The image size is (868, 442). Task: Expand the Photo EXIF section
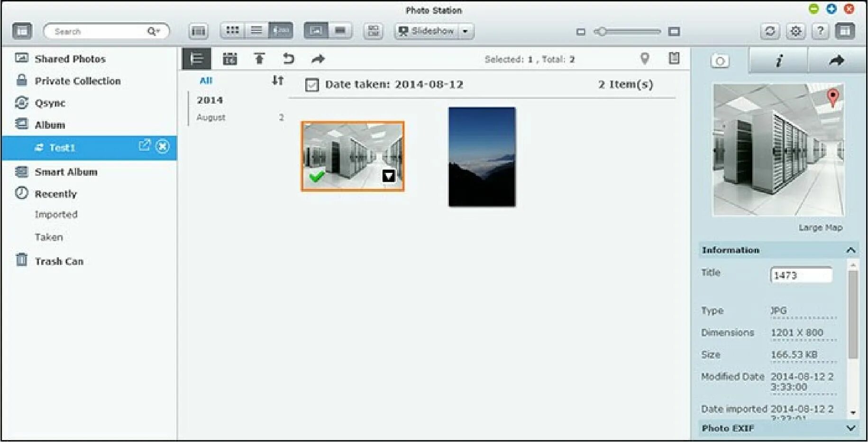851,428
